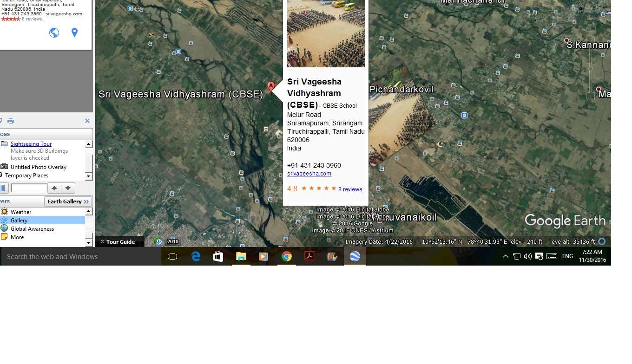Click the Sightseeing Tour folder icon
The height and width of the screenshot is (364, 632).
click(x=4, y=144)
